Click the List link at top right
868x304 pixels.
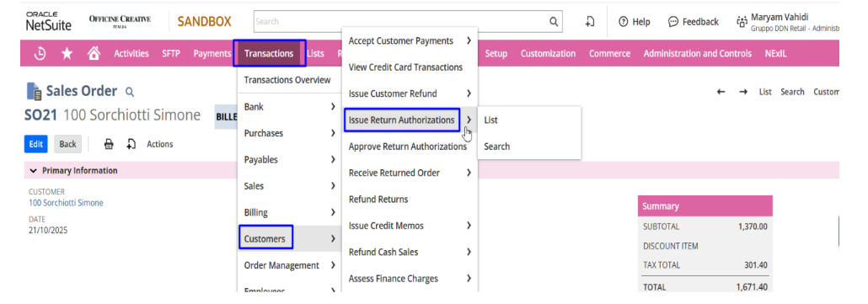(x=765, y=92)
